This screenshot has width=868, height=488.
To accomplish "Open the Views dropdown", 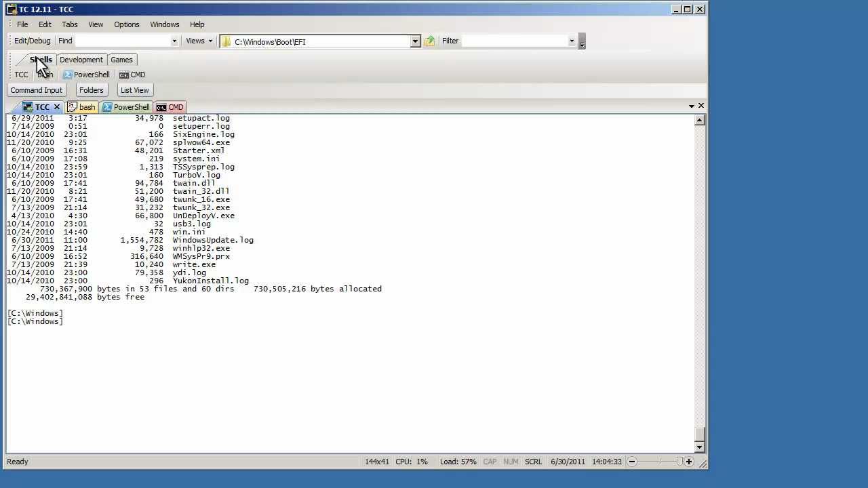I will click(199, 41).
